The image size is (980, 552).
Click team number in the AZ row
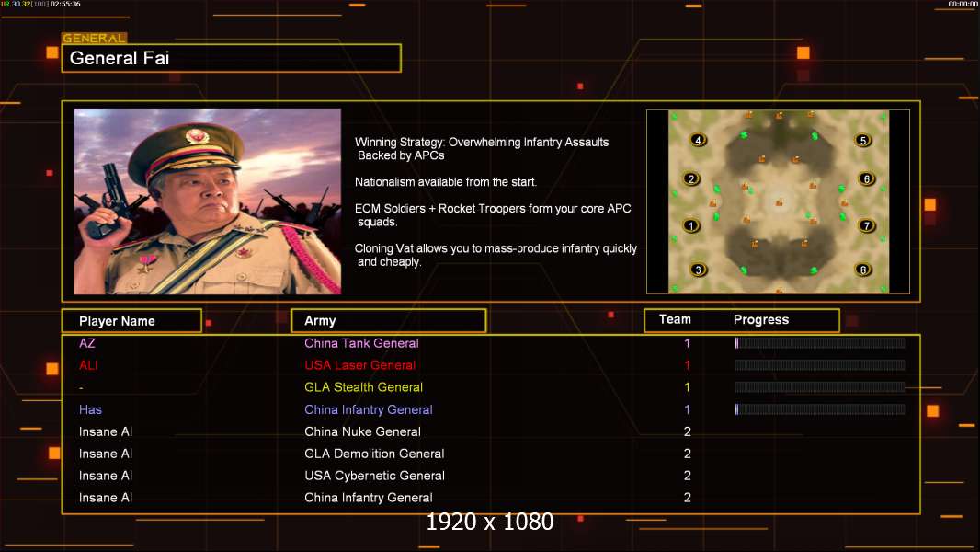coord(687,343)
